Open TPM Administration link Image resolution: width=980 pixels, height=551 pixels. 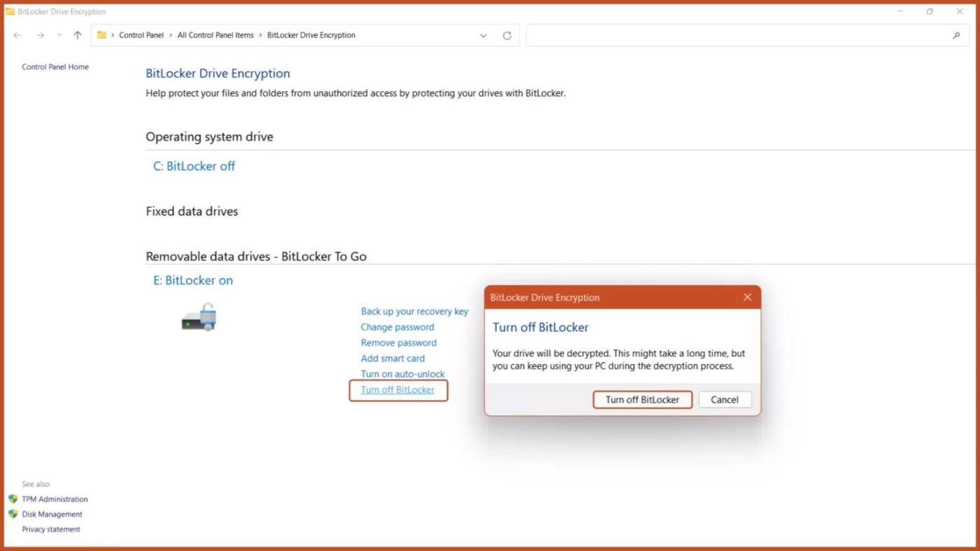click(55, 499)
